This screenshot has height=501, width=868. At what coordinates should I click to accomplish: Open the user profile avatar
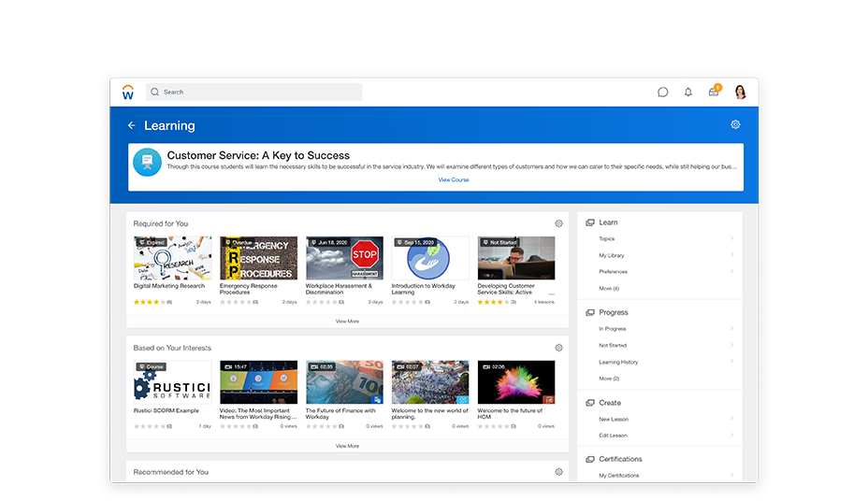(740, 92)
